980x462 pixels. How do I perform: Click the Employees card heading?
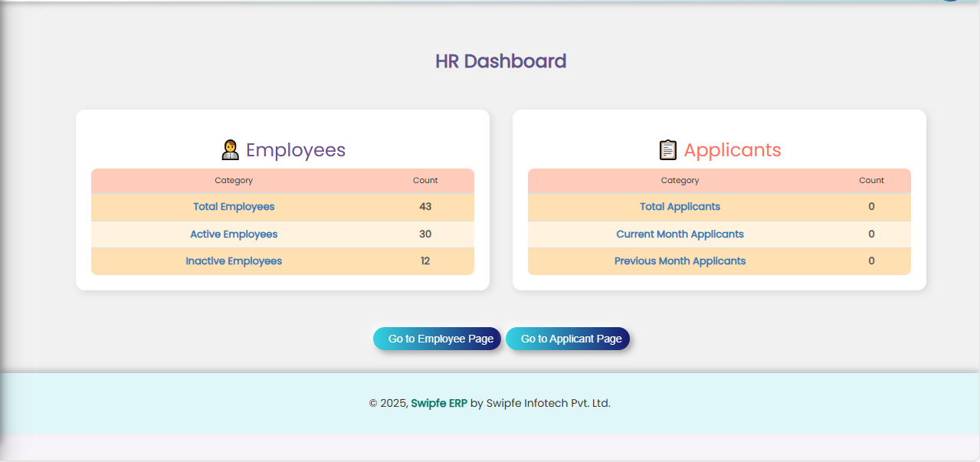coord(295,150)
